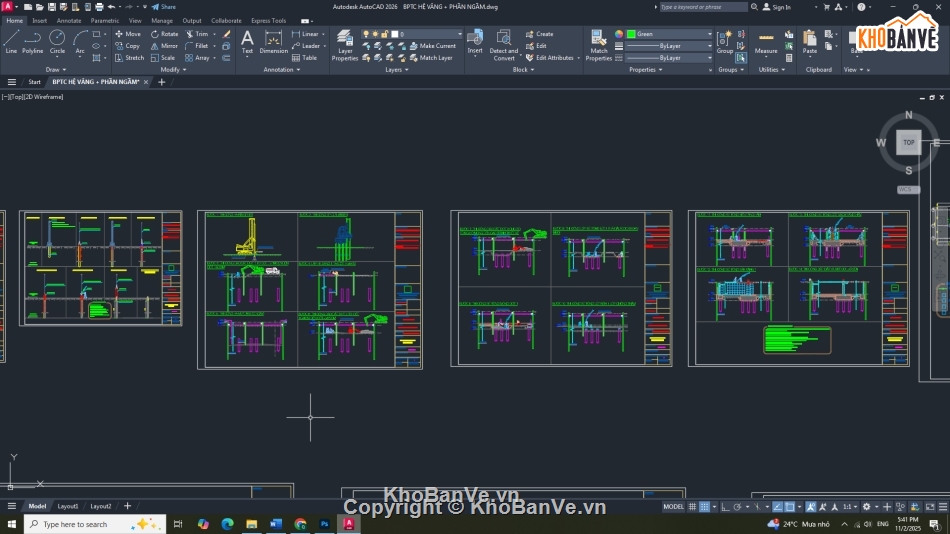Click the Mirror tool in Modify

164,45
